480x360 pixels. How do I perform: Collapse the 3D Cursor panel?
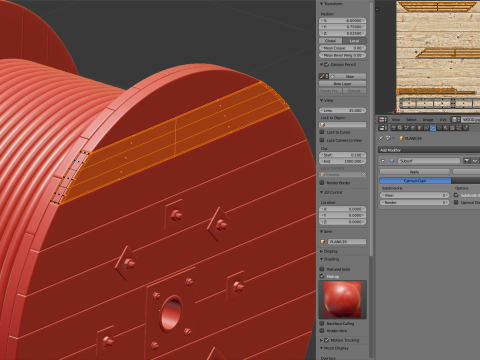[x=322, y=192]
